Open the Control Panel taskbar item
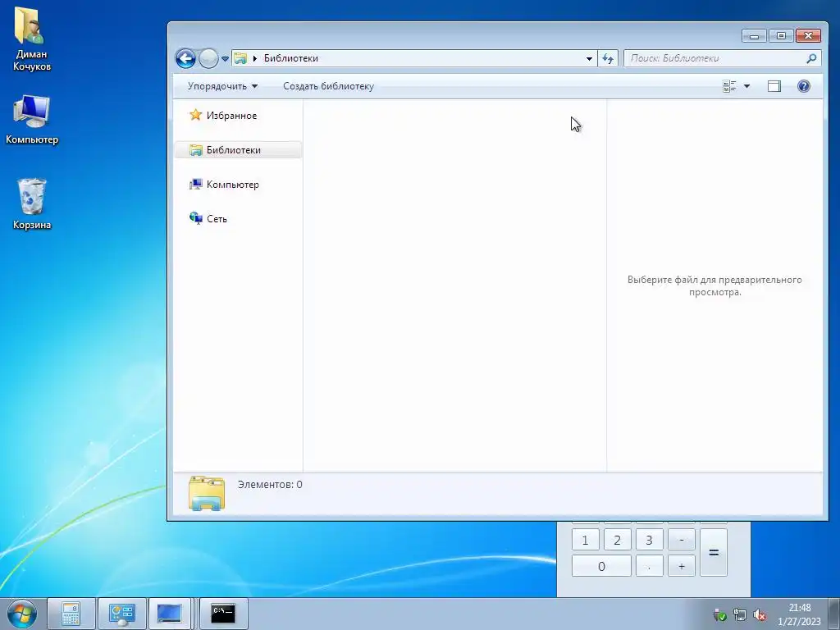The image size is (840, 630). pos(121,614)
